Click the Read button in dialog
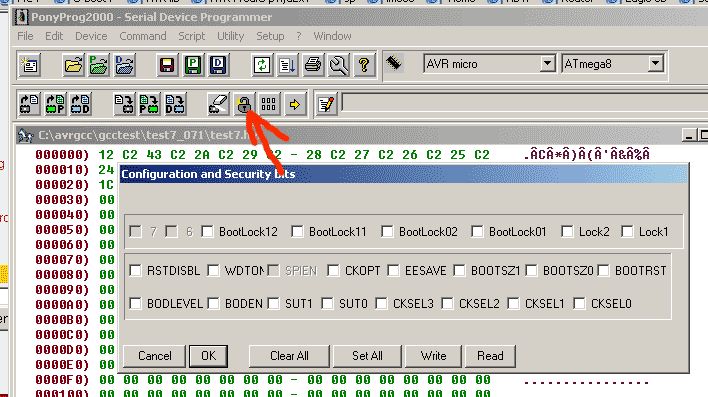Viewport: 708px width, 397px height. [x=490, y=356]
